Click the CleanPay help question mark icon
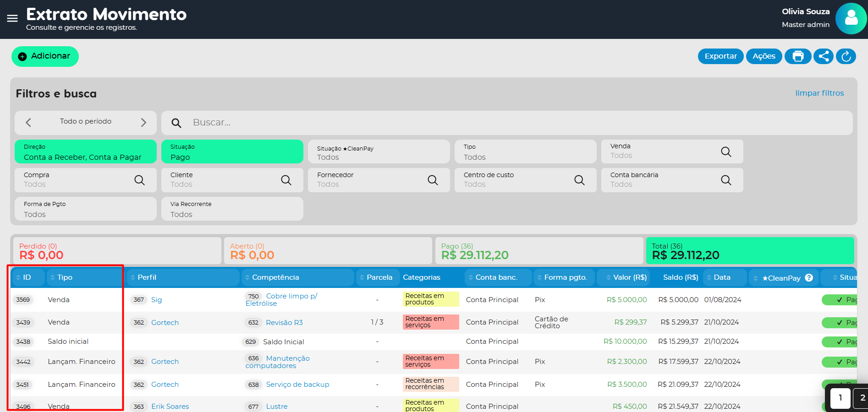The image size is (868, 412). (x=809, y=278)
